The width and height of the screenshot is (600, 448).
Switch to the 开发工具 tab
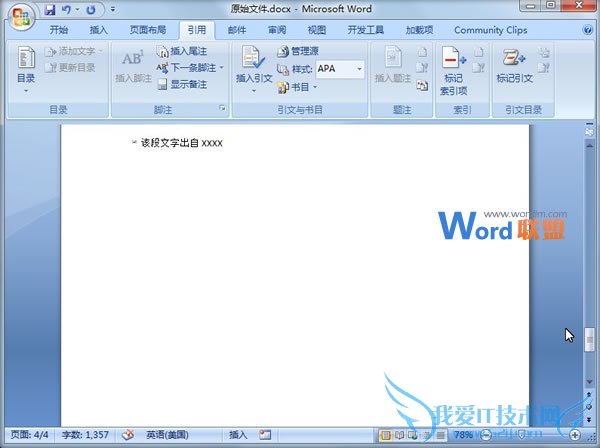[365, 30]
